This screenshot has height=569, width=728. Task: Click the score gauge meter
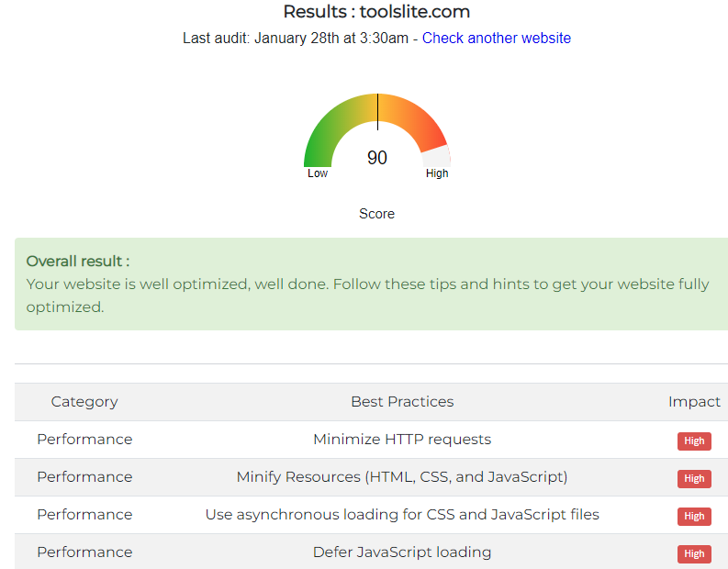tap(377, 130)
